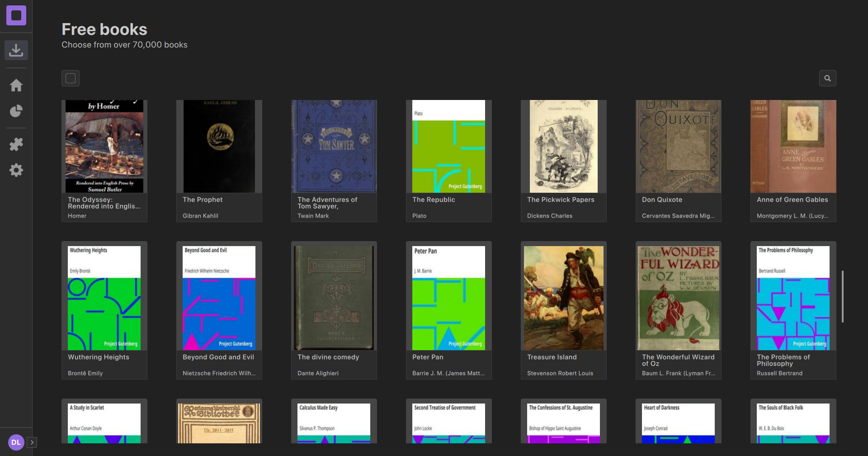Open The Odyssey book cover
868x456 pixels.
(104, 146)
